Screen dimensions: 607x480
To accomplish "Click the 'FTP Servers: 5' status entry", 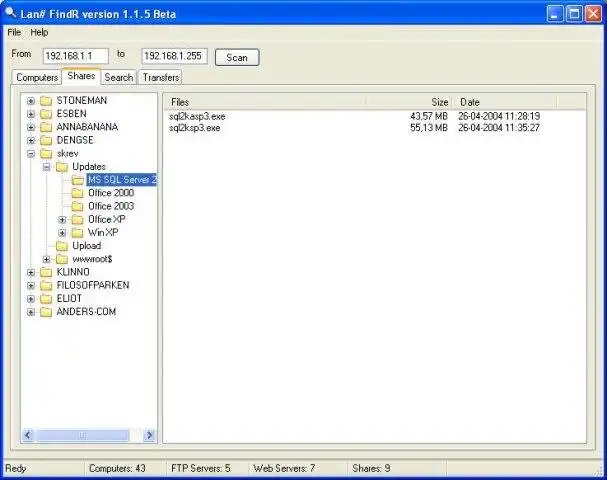I will tap(201, 468).
